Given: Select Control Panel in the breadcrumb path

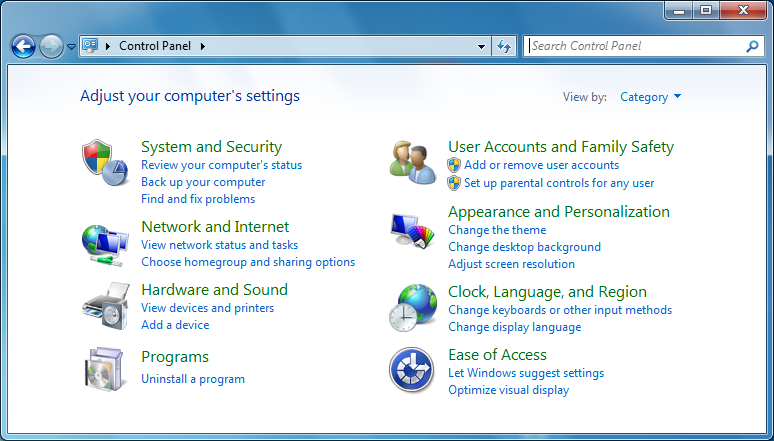Looking at the screenshot, I should 154,46.
